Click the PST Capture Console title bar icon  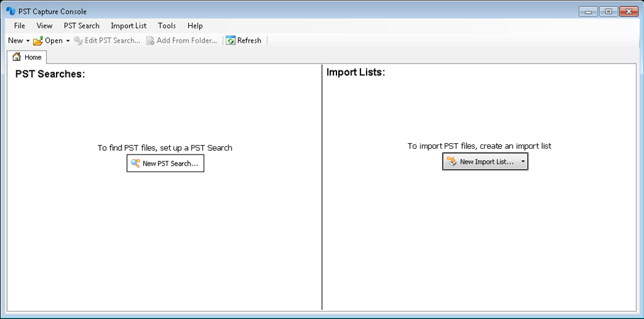(11, 11)
